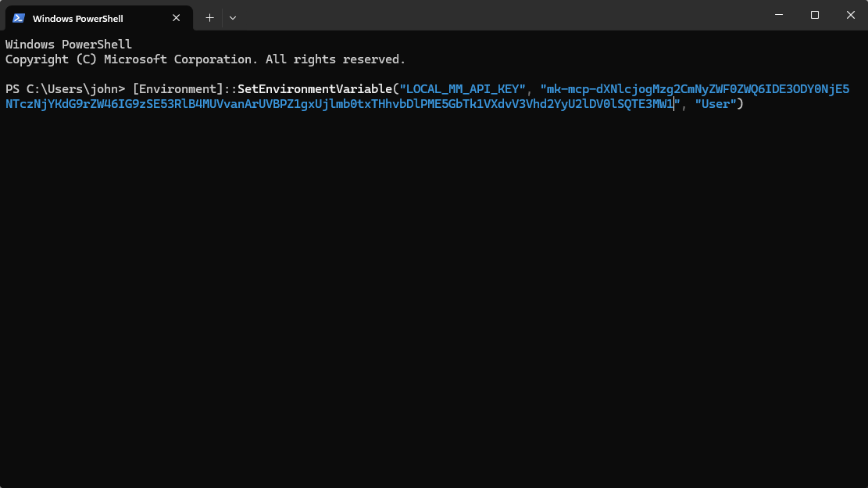This screenshot has width=868, height=488.
Task: Expand the new tab profile dropdown
Action: [233, 18]
